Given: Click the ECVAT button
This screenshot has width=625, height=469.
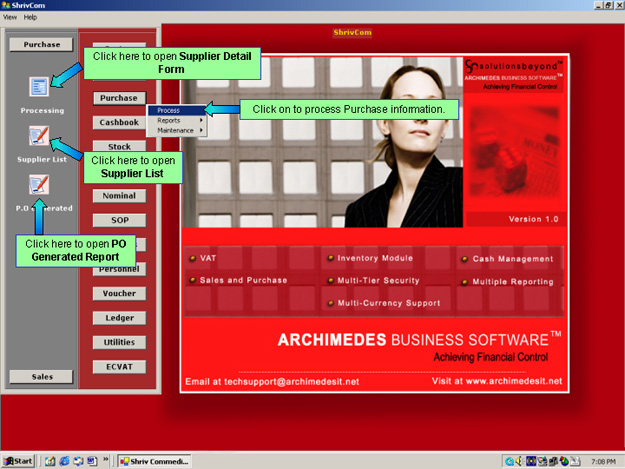Looking at the screenshot, I should pos(119,366).
